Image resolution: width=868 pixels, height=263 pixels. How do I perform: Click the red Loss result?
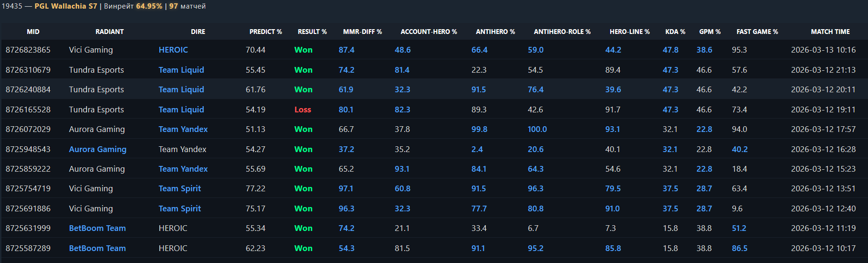click(303, 110)
